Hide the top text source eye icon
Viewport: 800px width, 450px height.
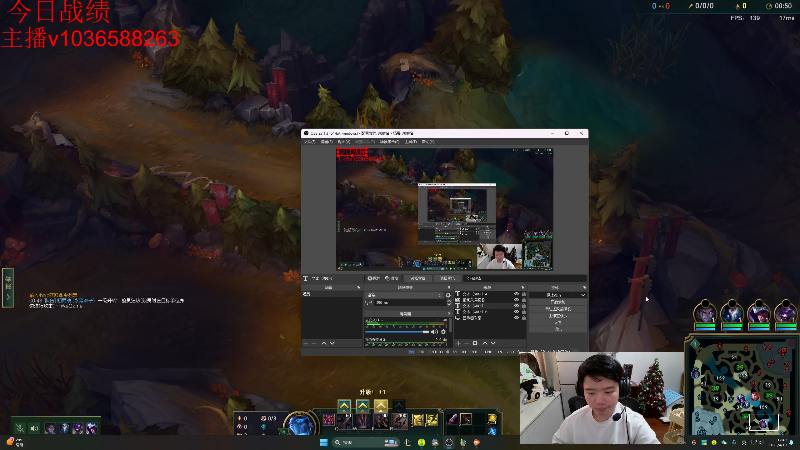pos(516,294)
